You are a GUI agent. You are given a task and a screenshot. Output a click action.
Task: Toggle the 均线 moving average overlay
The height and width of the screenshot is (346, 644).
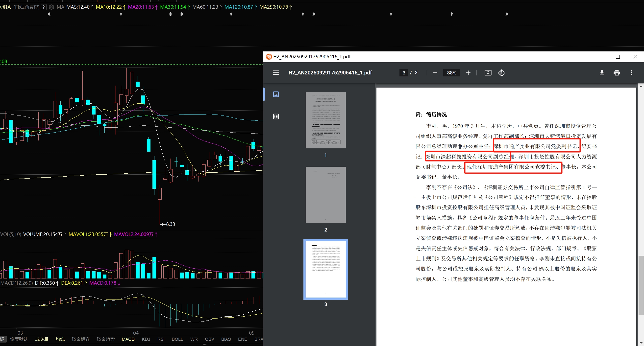60,339
